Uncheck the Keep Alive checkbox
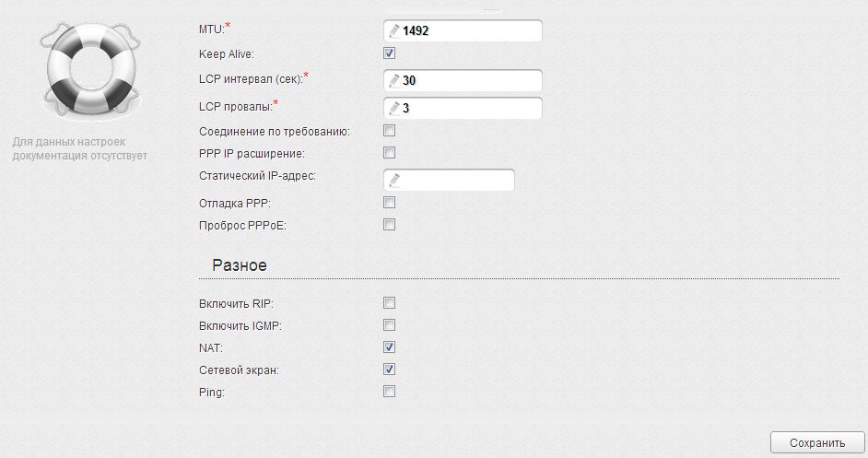The image size is (868, 458). coord(389,53)
